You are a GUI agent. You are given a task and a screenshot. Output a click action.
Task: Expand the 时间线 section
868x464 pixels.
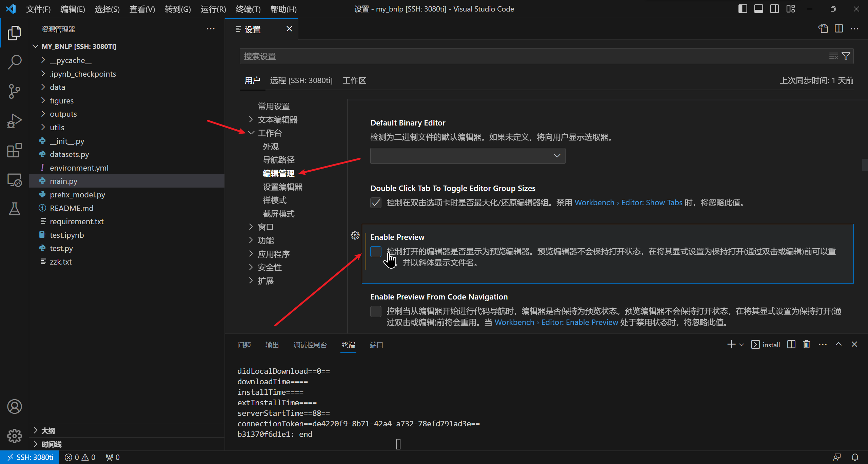tap(127, 444)
